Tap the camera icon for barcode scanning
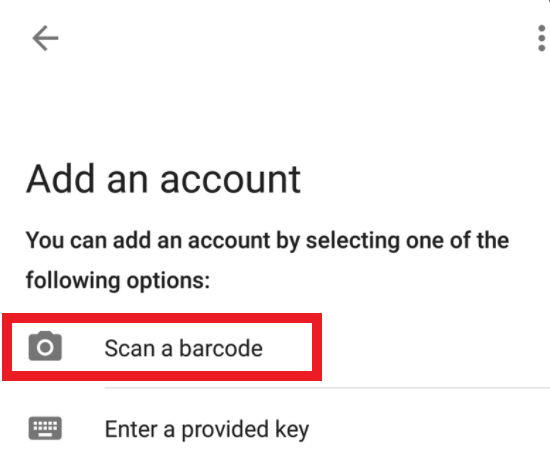The width and height of the screenshot is (550, 463). coord(45,346)
